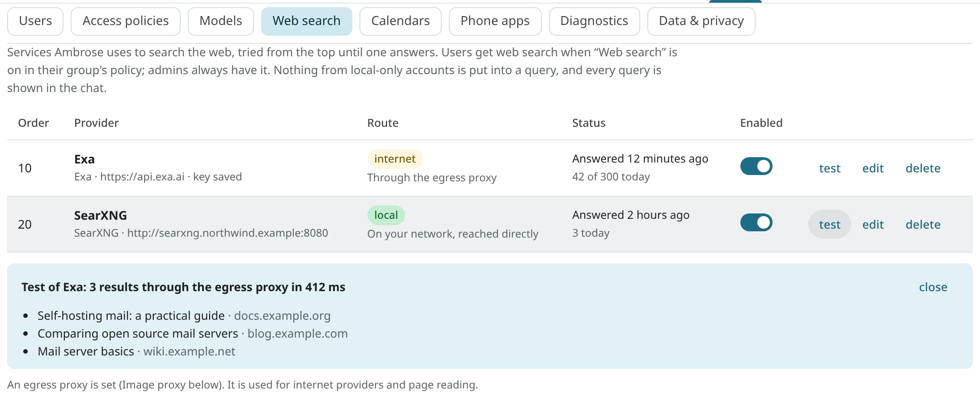Switch to the Diagnostics tab
980x401 pixels.
(x=595, y=21)
